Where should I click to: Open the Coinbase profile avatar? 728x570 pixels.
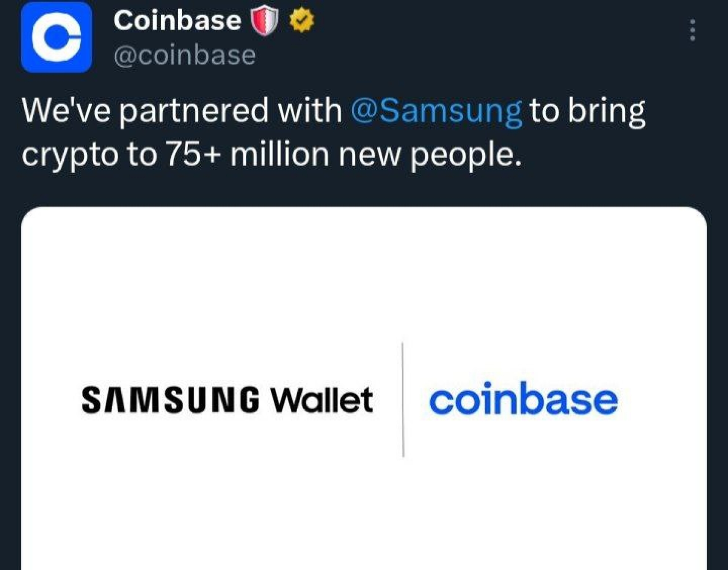[57, 37]
